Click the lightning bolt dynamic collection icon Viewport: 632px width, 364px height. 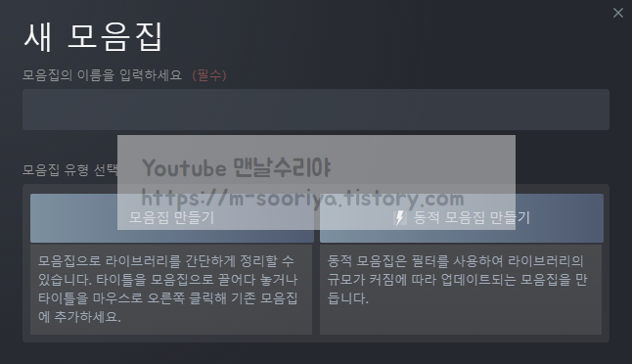coord(399,218)
